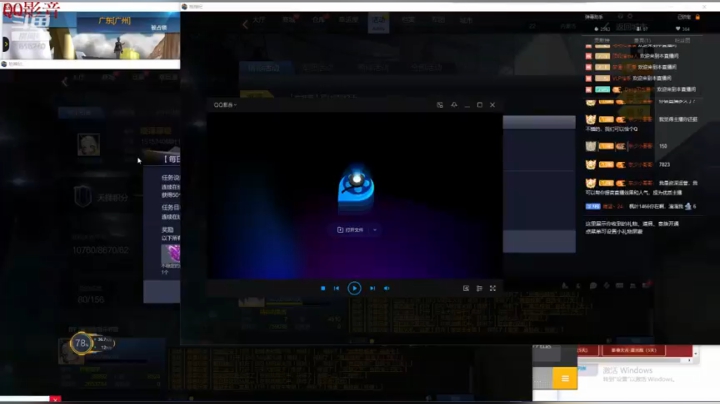Click the heart count in stream panel

coord(682,29)
